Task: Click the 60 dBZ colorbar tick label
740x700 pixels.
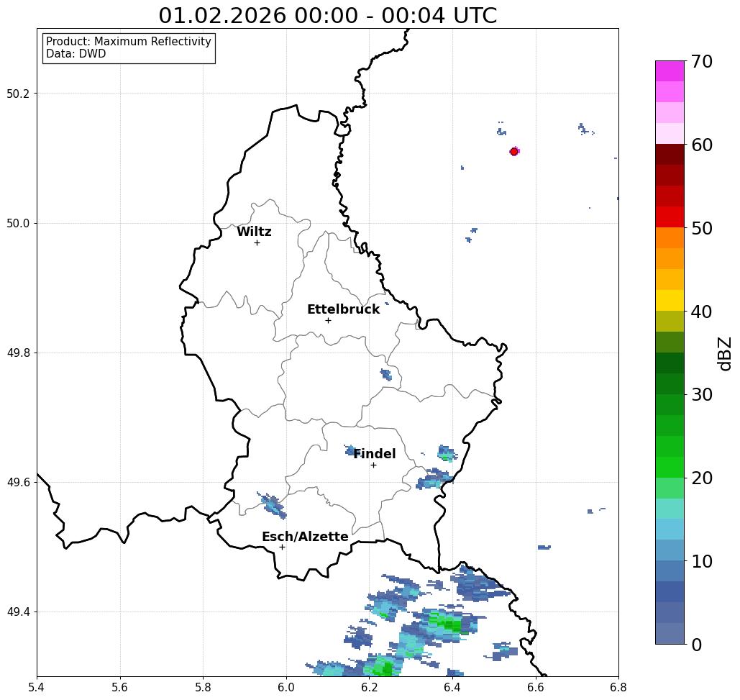Action: pos(701,145)
